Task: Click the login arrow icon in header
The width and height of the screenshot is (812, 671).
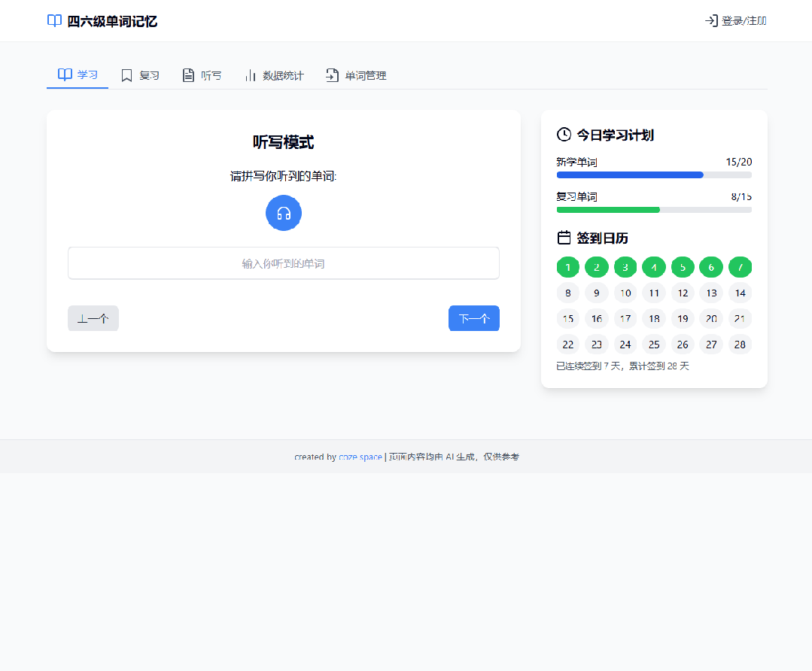Action: [x=710, y=21]
